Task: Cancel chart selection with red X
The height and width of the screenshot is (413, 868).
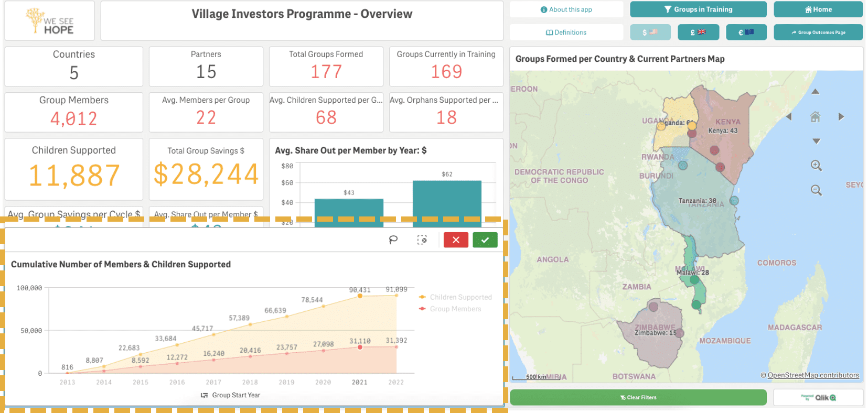Action: point(456,240)
